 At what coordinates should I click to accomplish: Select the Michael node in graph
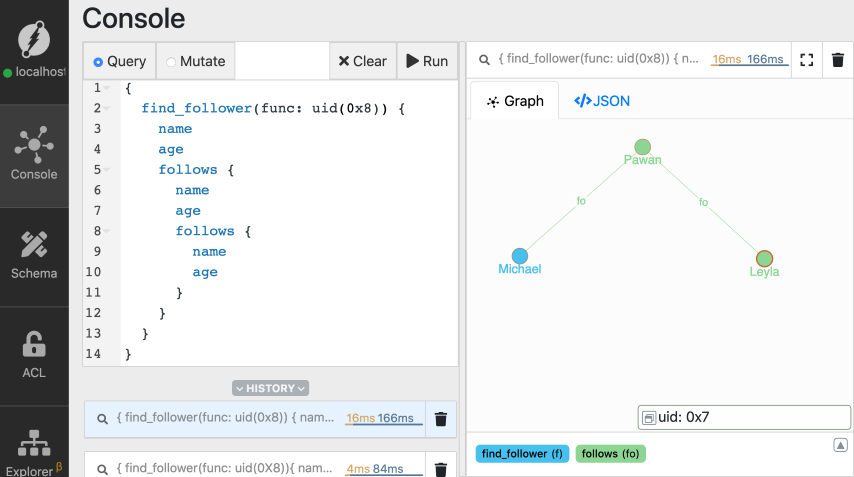pyautogui.click(x=520, y=256)
